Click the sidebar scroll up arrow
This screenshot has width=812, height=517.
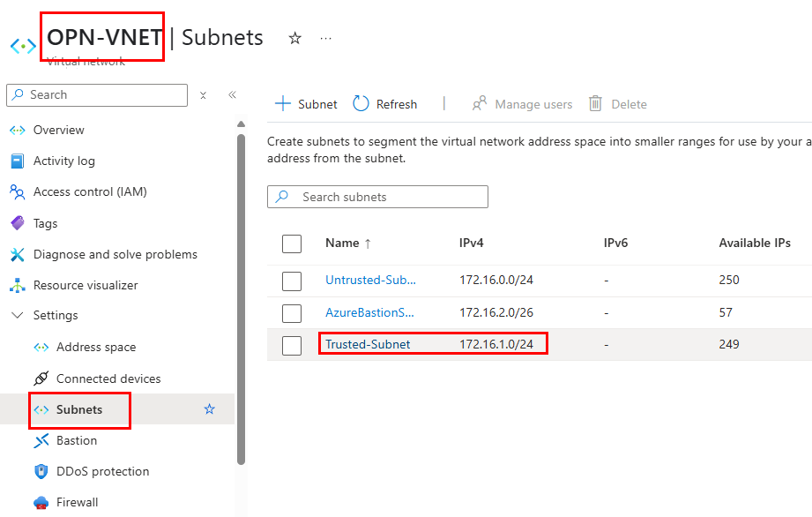pos(241,124)
